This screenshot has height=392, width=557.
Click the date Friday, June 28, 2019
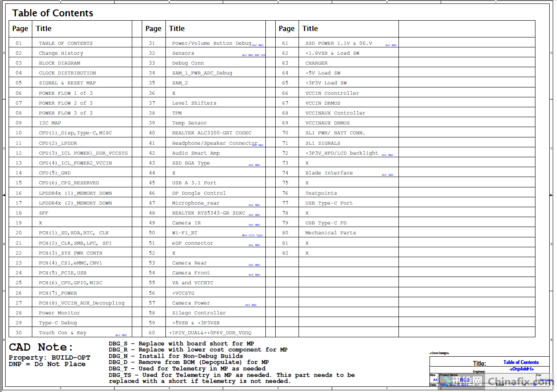click(x=453, y=384)
